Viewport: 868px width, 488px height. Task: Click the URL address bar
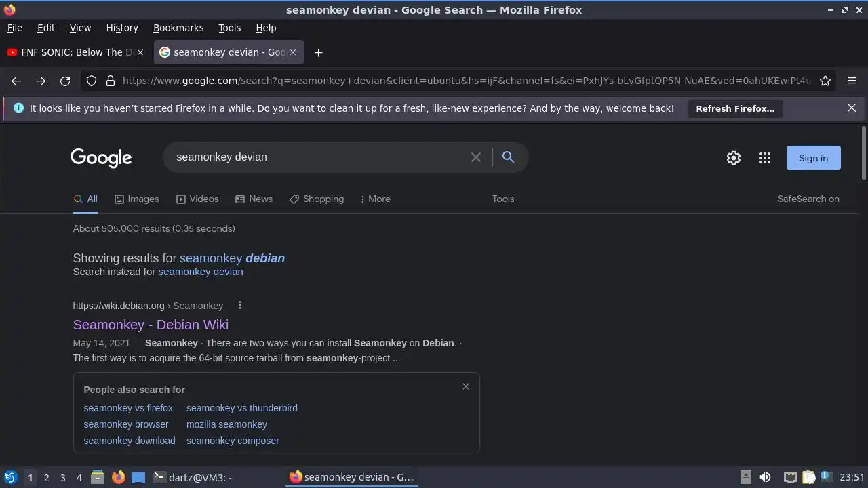467,81
